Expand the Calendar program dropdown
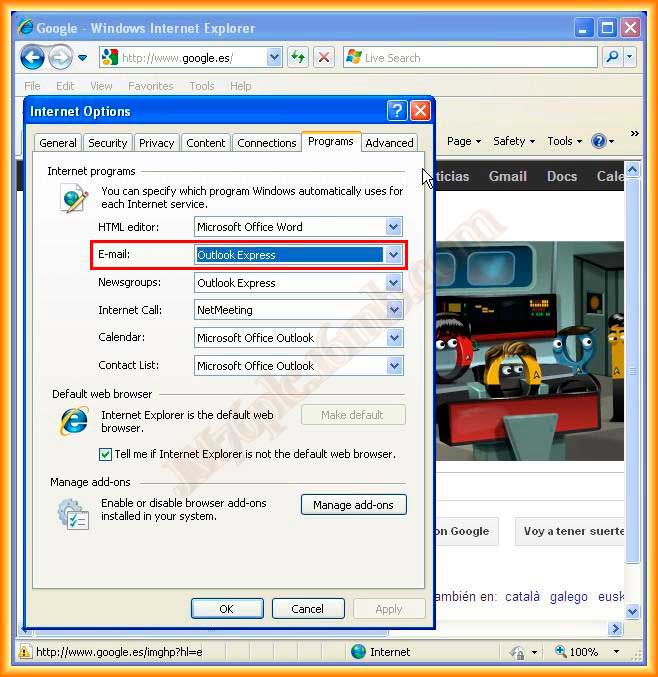The height and width of the screenshot is (677, 658). [x=393, y=338]
